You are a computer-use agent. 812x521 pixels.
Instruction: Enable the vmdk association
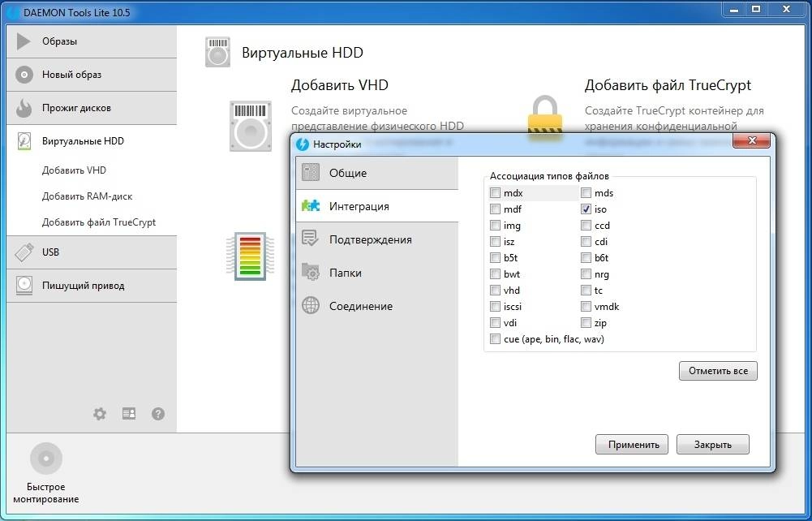(x=586, y=307)
